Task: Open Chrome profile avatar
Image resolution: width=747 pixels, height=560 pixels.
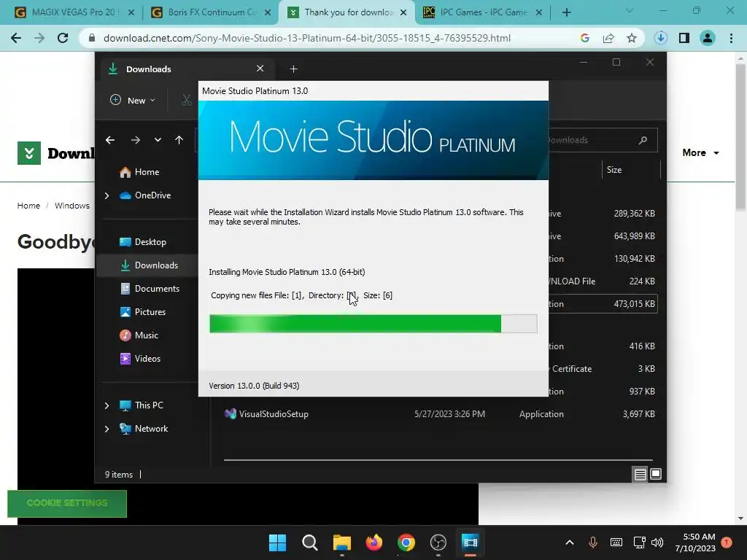Action: 708,38
